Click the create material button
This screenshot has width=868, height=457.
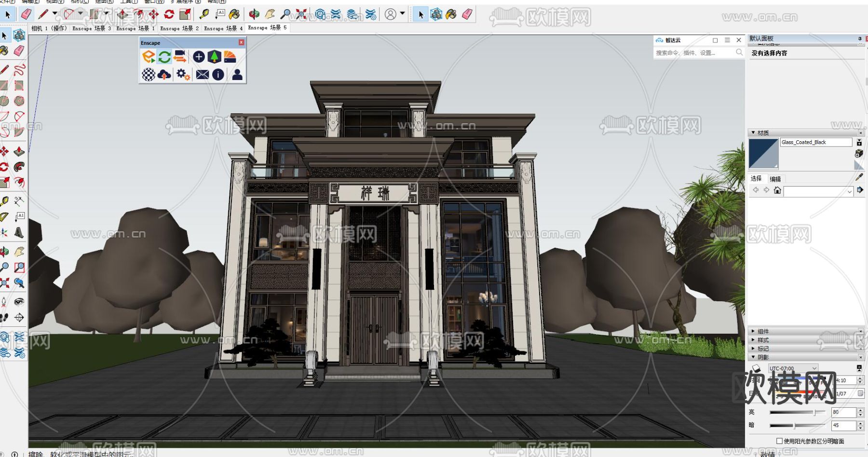pos(859,153)
